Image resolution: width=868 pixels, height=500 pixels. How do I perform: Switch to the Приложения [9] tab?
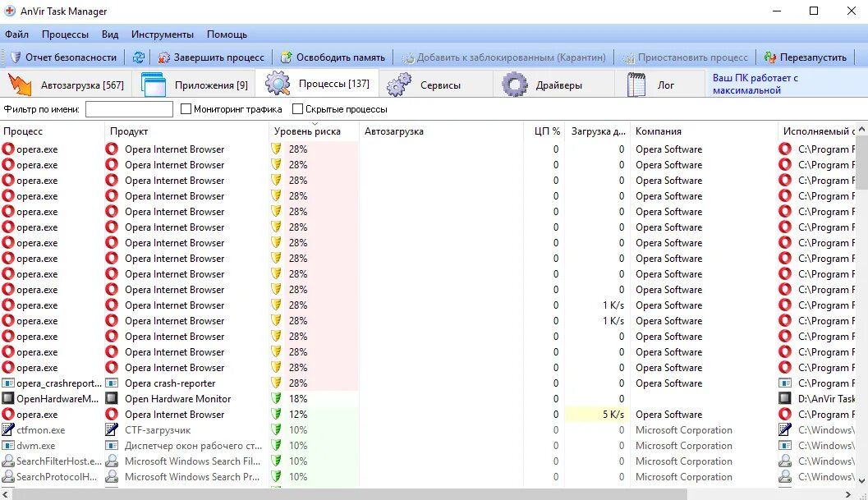point(194,85)
